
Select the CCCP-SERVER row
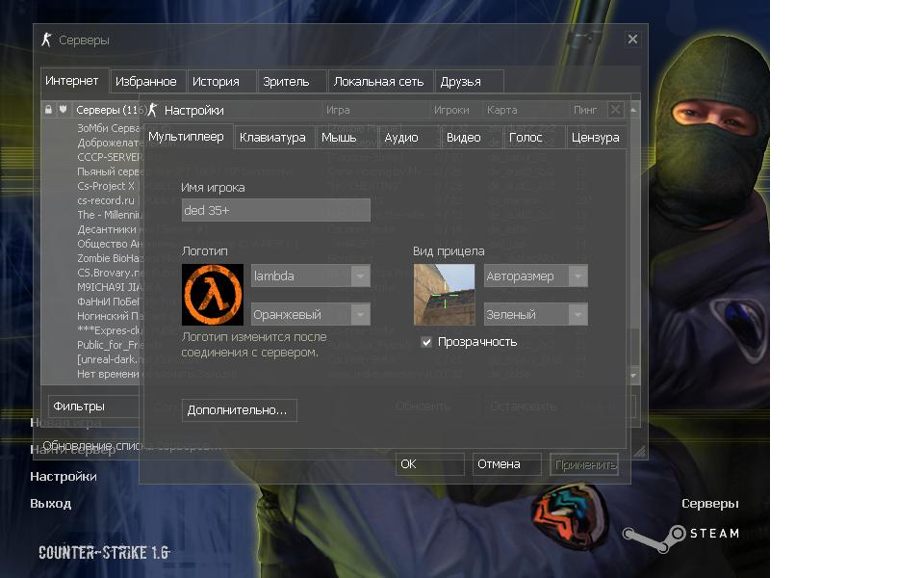point(110,157)
